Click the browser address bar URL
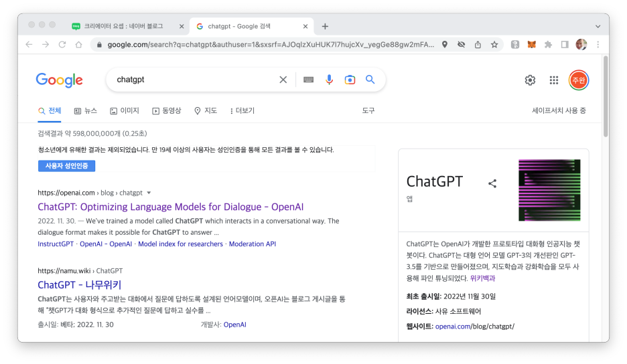This screenshot has height=364, width=627. pos(271,45)
